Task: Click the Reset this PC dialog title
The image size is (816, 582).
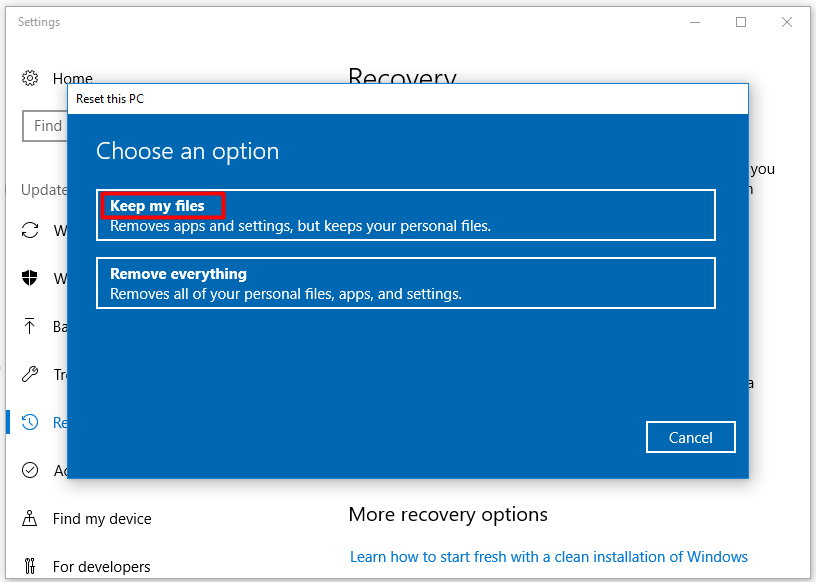Action: point(110,99)
